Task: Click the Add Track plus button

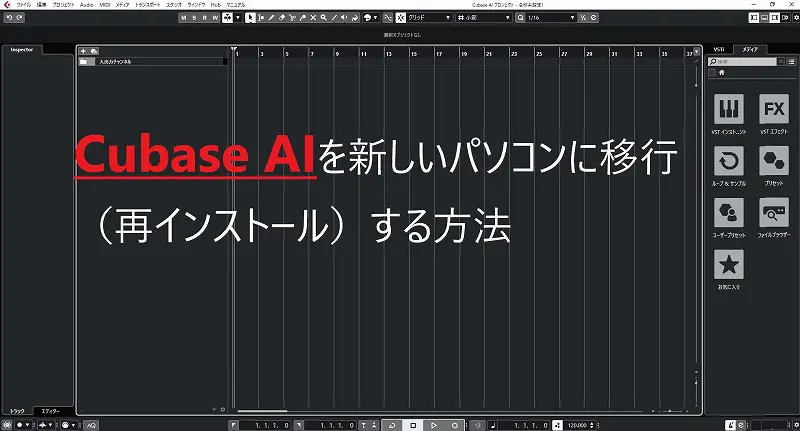Action: pos(84,51)
